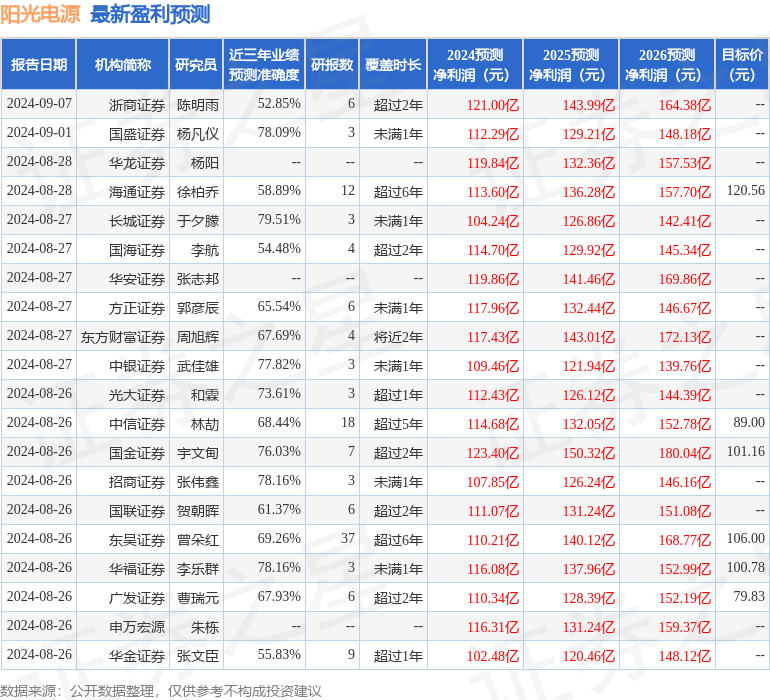The width and height of the screenshot is (770, 700).
Task: Click 2024 profit value 116.31亿
Action: 493,627
